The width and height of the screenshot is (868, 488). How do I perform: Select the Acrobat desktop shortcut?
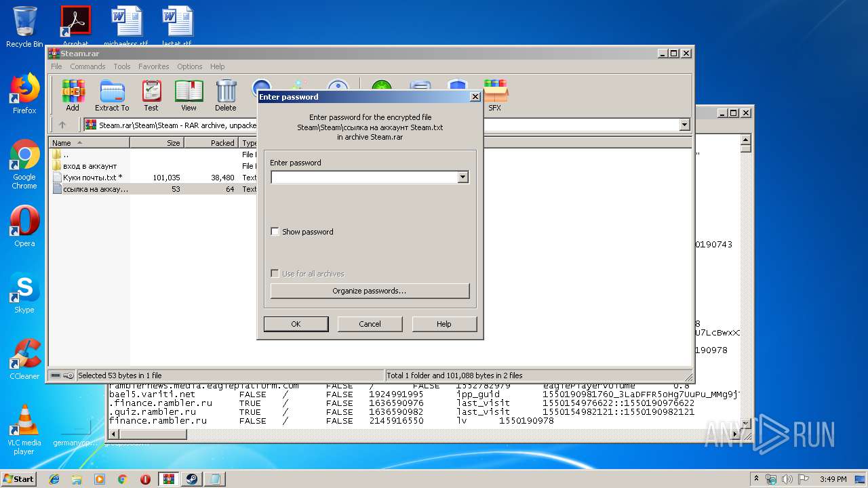(75, 26)
